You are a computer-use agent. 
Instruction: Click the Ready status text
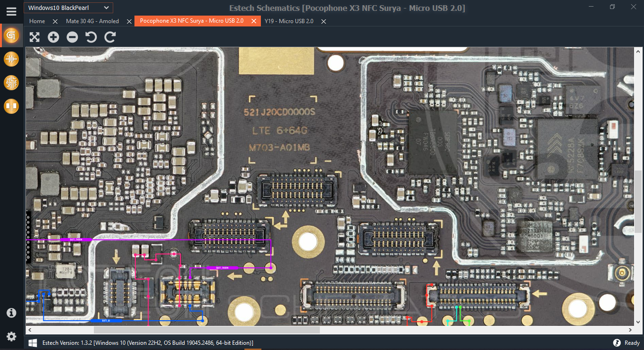click(632, 342)
